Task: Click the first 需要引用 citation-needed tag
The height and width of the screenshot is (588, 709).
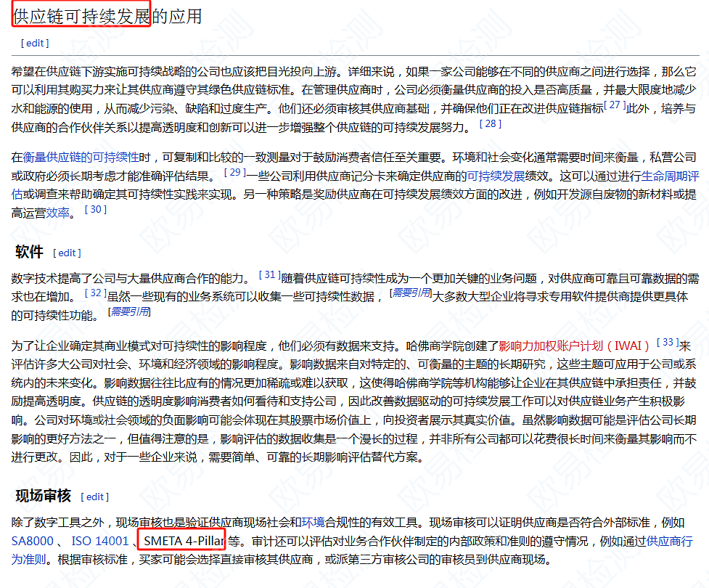Action: click(x=411, y=293)
